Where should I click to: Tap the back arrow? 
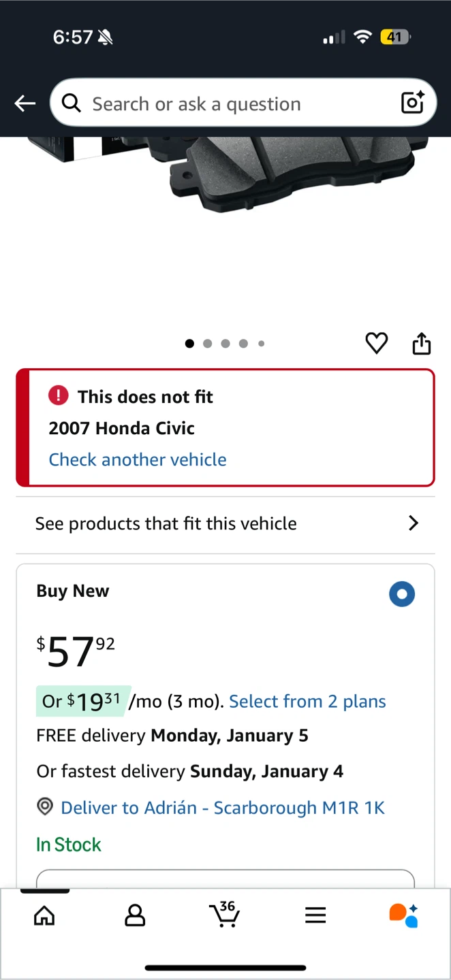coord(25,103)
